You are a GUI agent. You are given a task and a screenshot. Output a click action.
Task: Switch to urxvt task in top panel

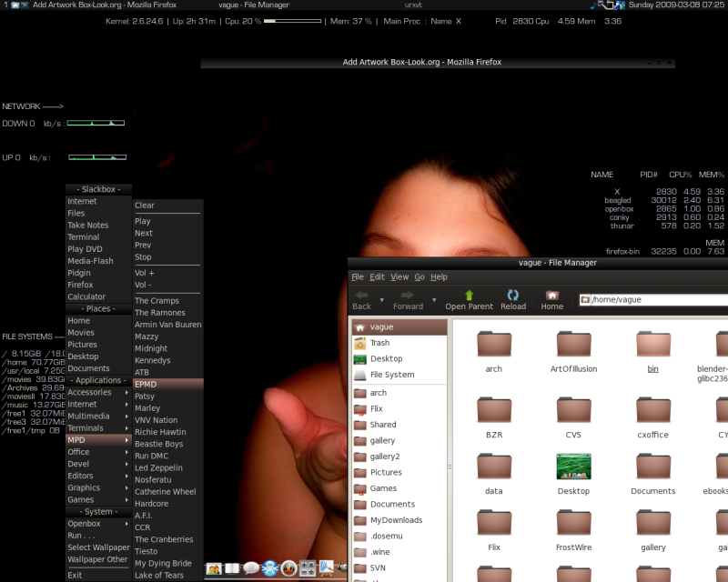point(413,5)
